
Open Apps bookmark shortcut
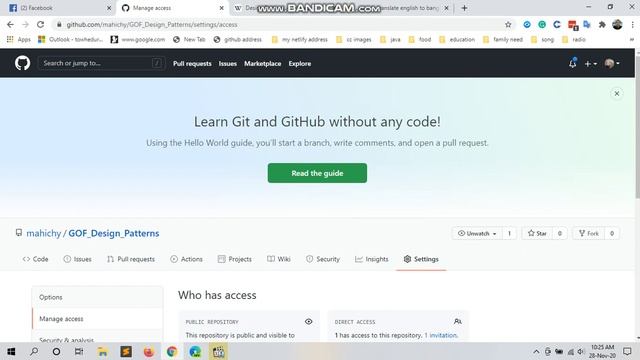19,40
